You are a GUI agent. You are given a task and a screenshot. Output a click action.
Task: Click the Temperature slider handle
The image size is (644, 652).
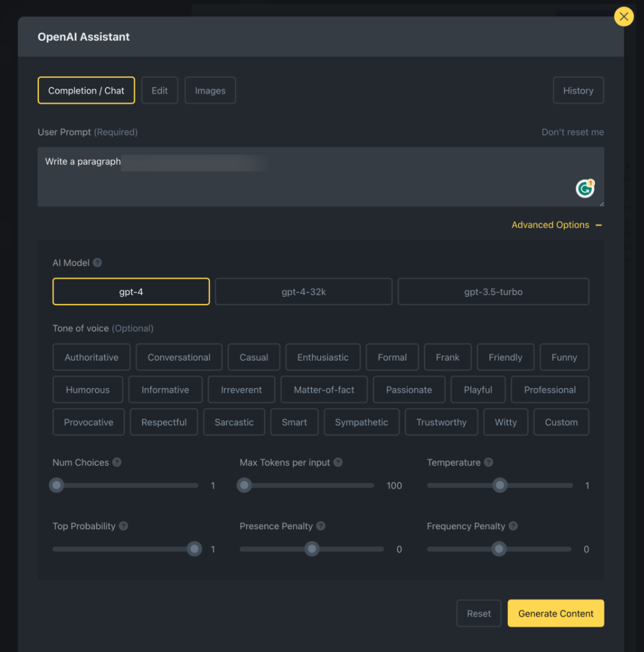point(499,485)
